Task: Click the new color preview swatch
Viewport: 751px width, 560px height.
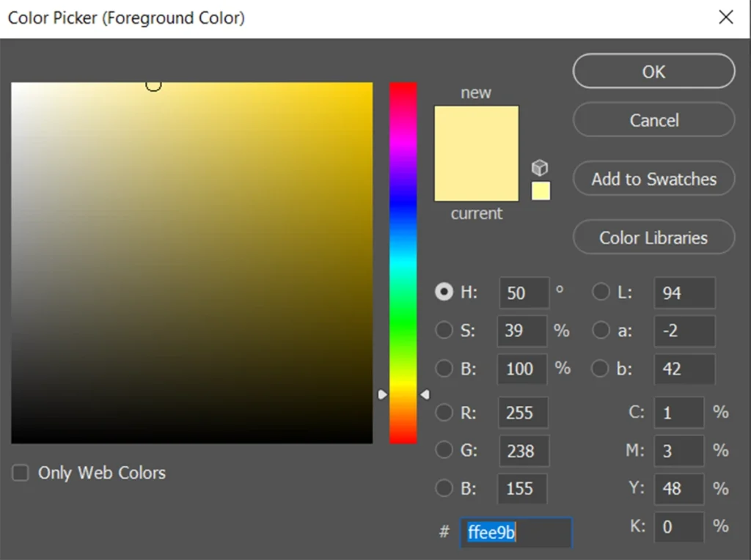Action: click(476, 130)
